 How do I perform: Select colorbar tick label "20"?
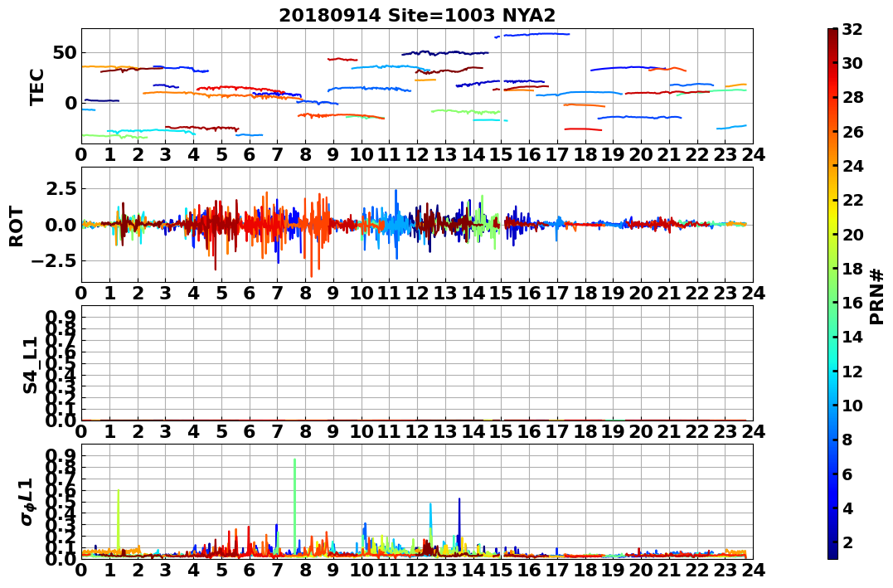point(852,234)
